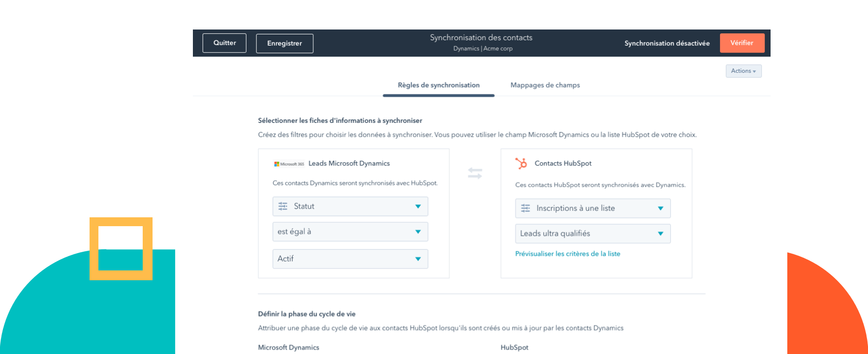This screenshot has width=868, height=354.
Task: Switch to Mappages de champs tab
Action: pyautogui.click(x=545, y=86)
